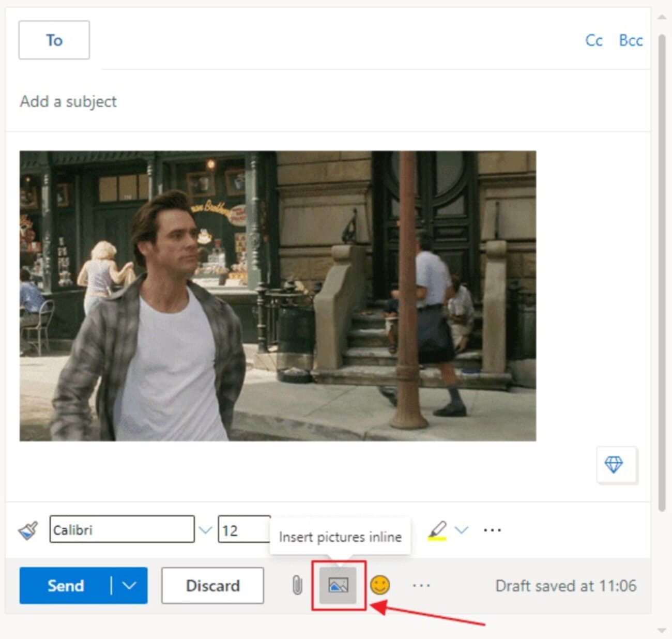Show the Bcc recipients field
This screenshot has height=639, width=672.
point(631,41)
